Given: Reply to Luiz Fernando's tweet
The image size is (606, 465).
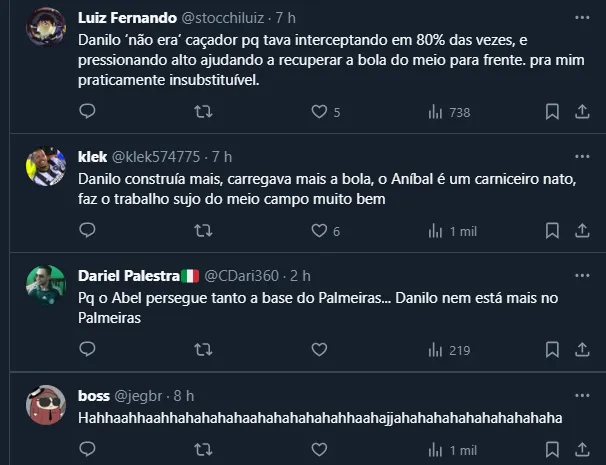Looking at the screenshot, I should 87,112.
